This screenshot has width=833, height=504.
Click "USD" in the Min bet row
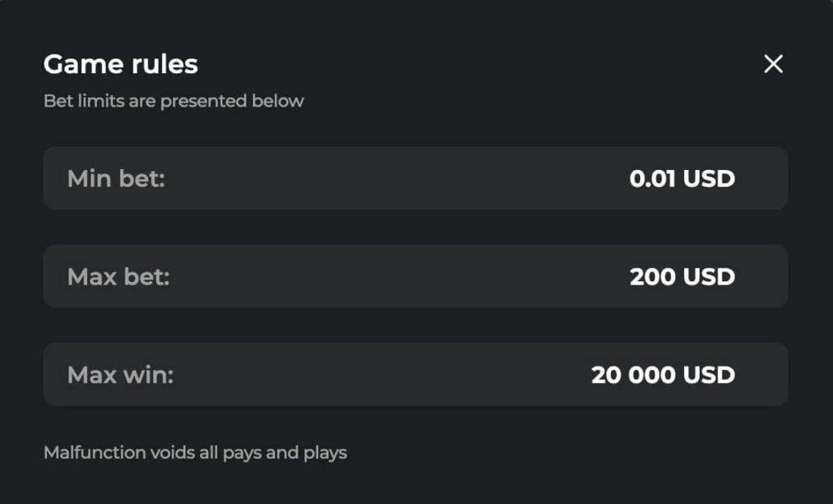tap(709, 178)
